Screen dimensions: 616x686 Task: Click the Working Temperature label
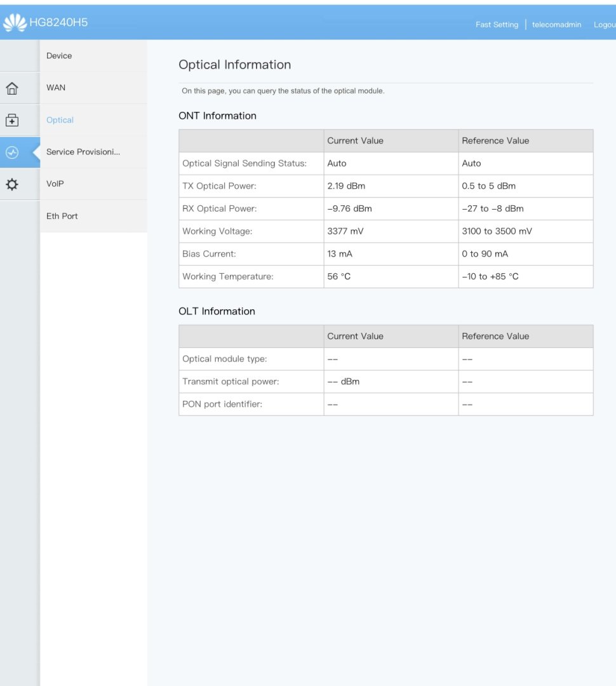click(x=228, y=276)
